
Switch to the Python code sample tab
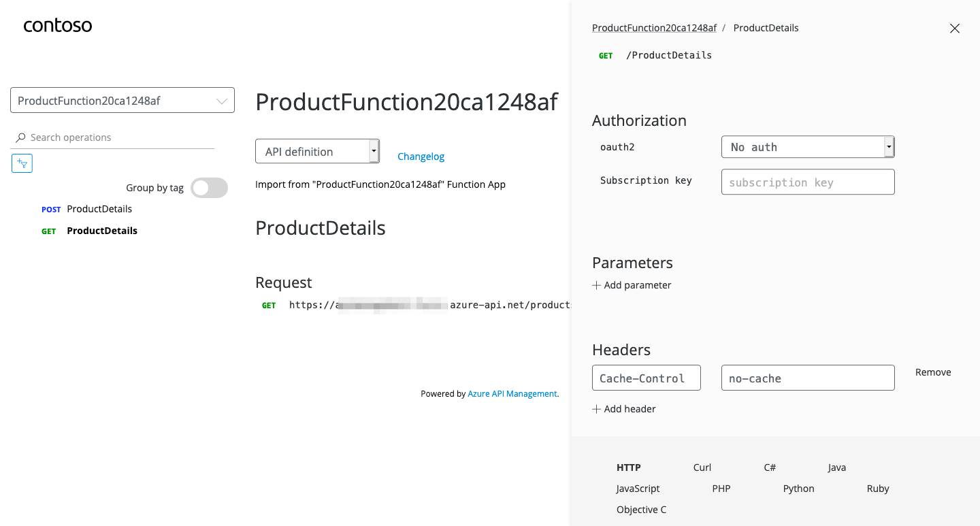tap(798, 489)
